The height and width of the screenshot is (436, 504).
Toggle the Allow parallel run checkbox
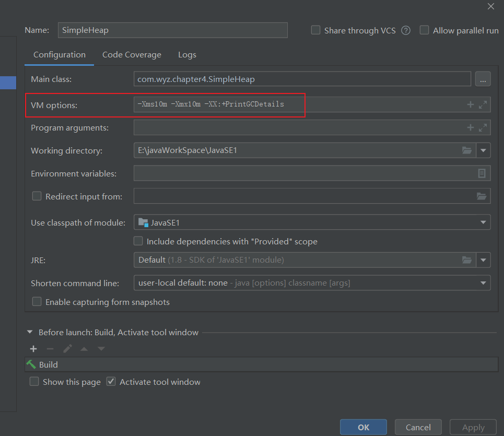pos(424,30)
